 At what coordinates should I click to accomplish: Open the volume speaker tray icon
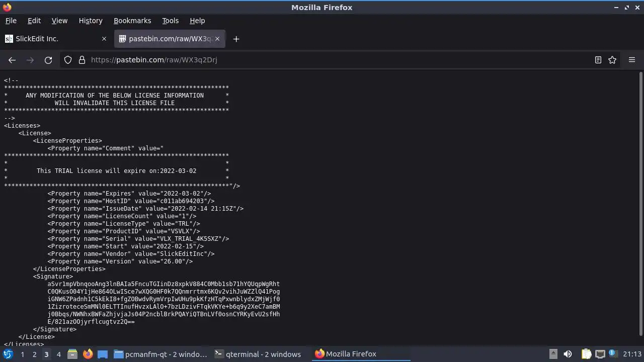[x=568, y=354]
